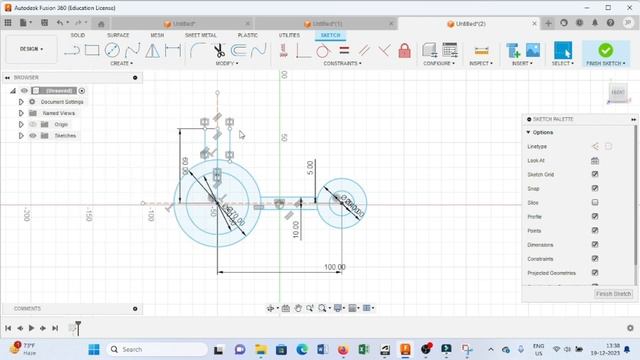Screen dimensions: 640x360
Task: Select the Rectangle sketch tool
Action: point(92,51)
